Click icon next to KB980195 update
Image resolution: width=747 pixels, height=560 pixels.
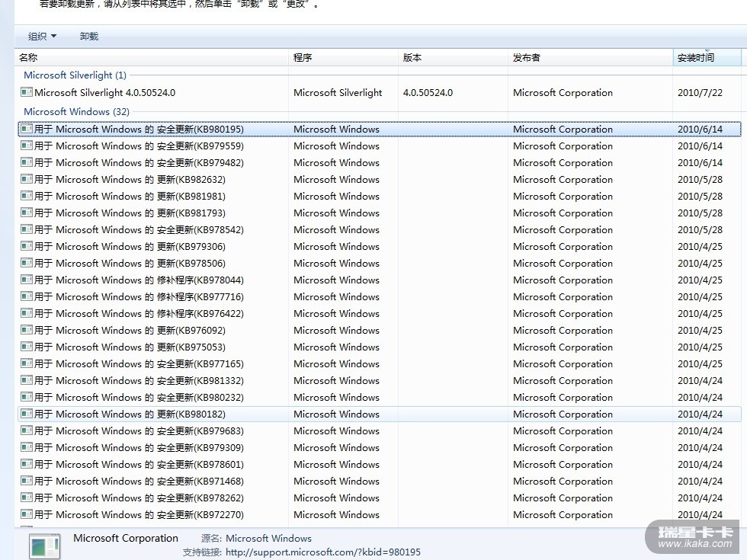pos(27,129)
